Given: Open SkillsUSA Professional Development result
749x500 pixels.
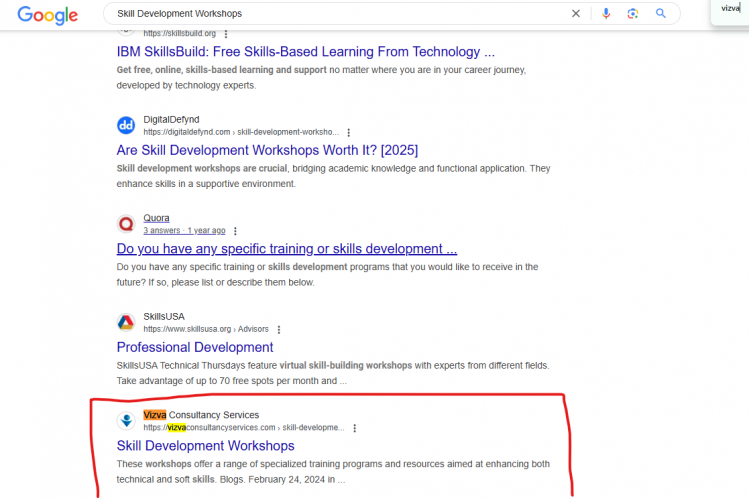Looking at the screenshot, I should (195, 347).
